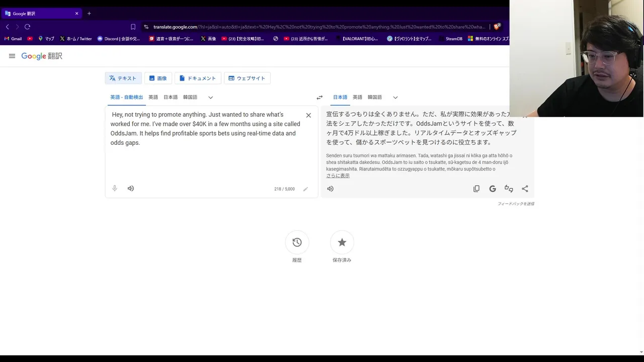
Task: Open the ホーム / Twitter bookmark
Action: pos(76,39)
